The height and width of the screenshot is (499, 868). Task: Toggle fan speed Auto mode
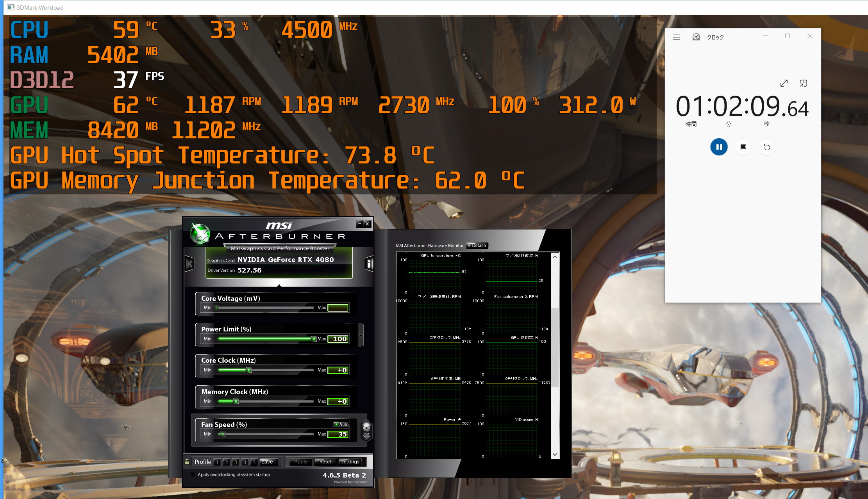coord(342,424)
